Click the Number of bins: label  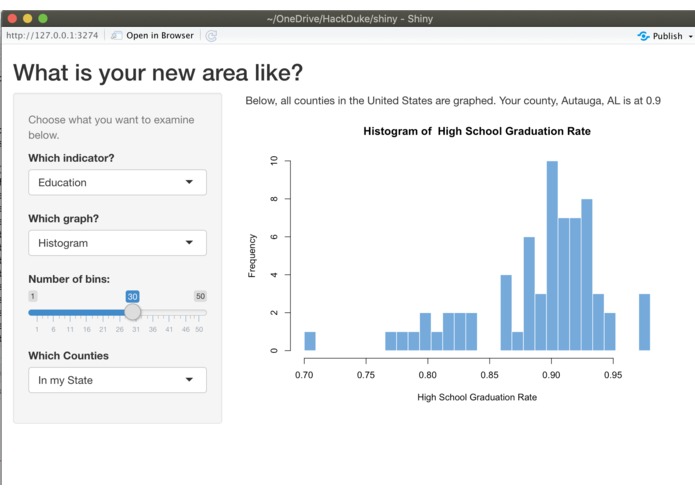69,279
